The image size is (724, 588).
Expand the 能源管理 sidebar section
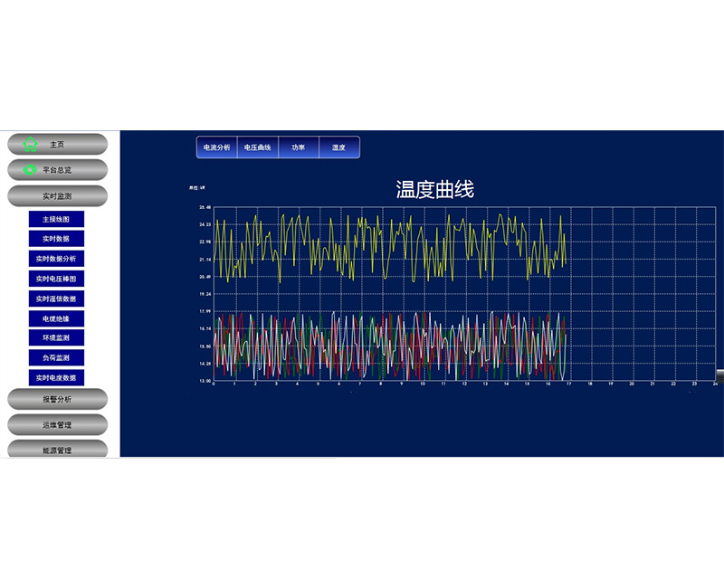[57, 449]
